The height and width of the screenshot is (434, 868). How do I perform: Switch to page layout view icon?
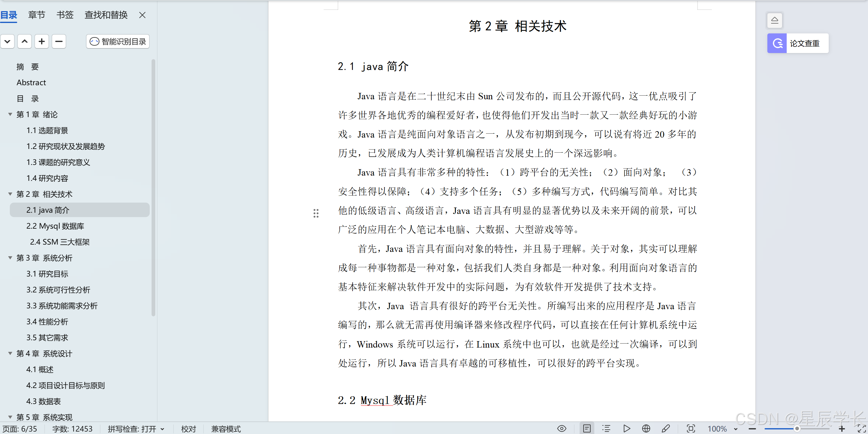click(587, 428)
